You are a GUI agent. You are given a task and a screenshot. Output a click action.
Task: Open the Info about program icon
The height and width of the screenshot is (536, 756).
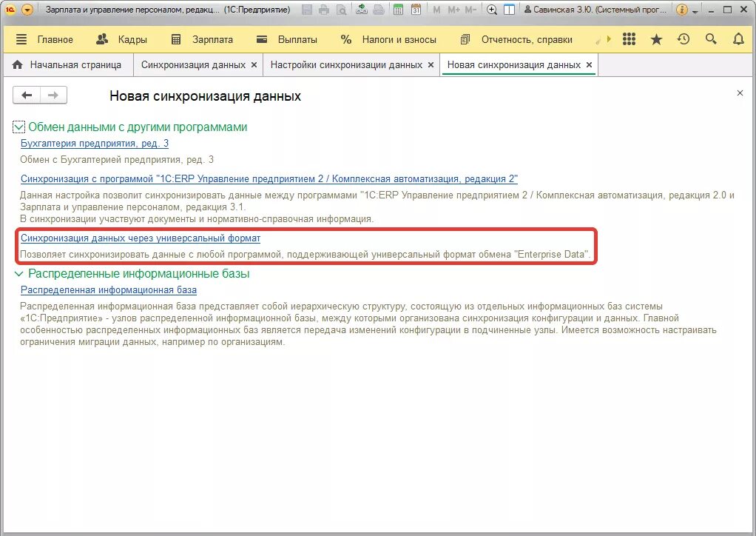(x=682, y=10)
